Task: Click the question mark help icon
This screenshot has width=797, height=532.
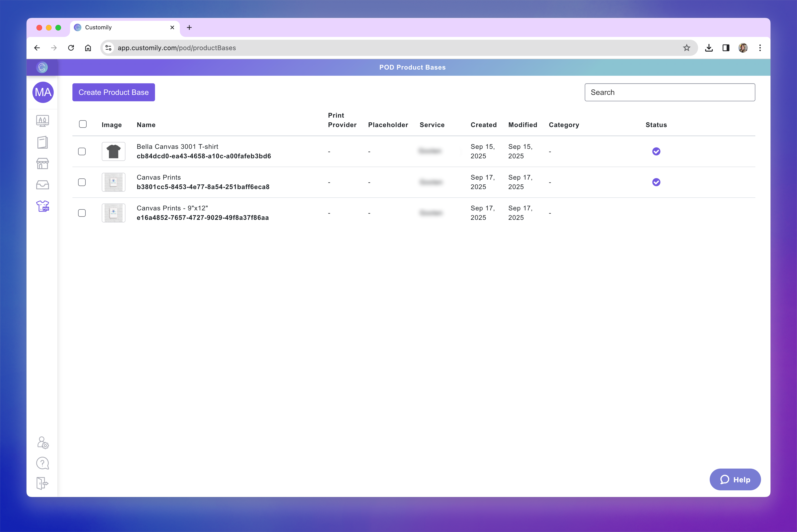Action: [x=42, y=463]
